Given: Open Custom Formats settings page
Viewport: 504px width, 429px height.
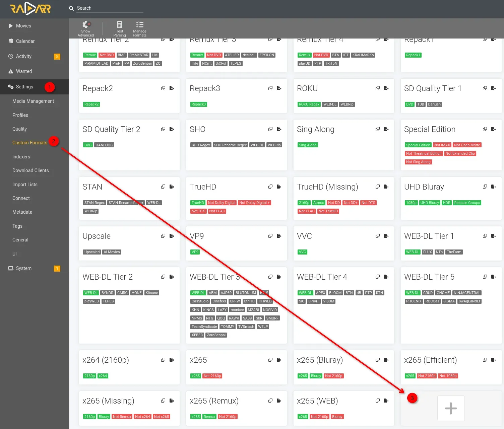Looking at the screenshot, I should 30,143.
